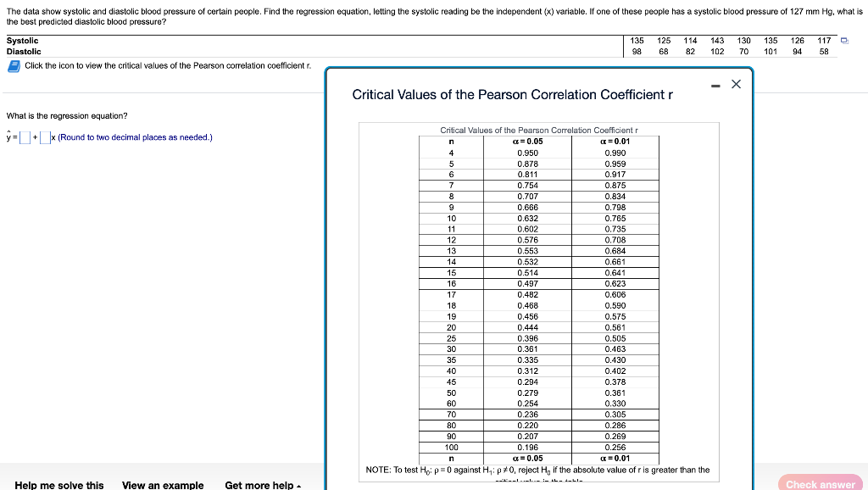Select value 0.236 in the n=70 row
The height and width of the screenshot is (490, 868).
(527, 415)
